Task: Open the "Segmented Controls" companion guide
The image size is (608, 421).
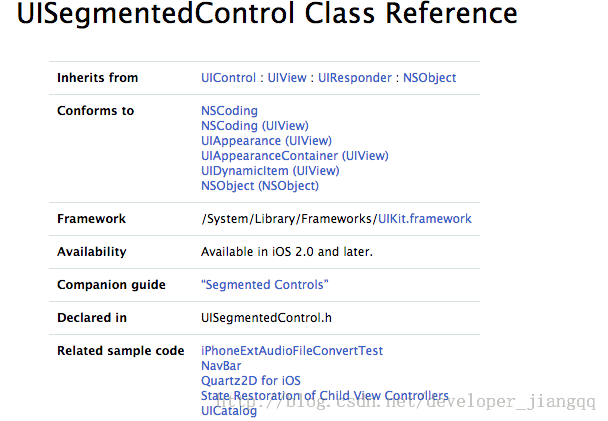Action: coord(265,285)
